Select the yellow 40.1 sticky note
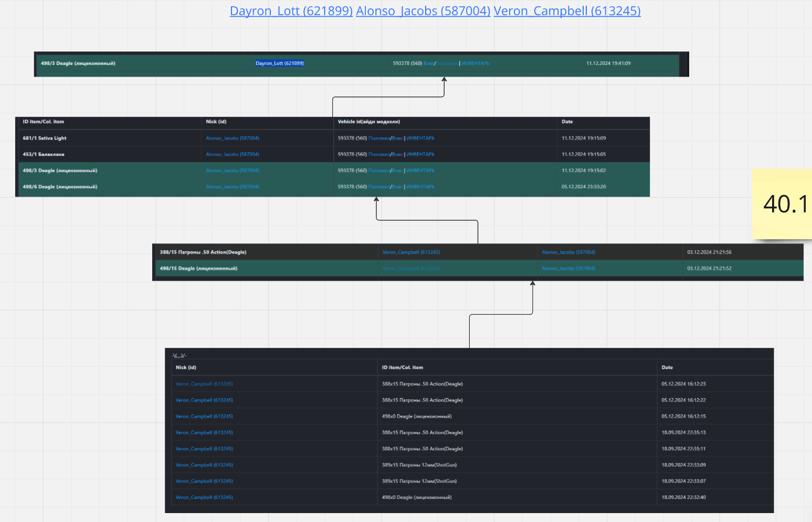This screenshot has height=522, width=812. [x=782, y=204]
